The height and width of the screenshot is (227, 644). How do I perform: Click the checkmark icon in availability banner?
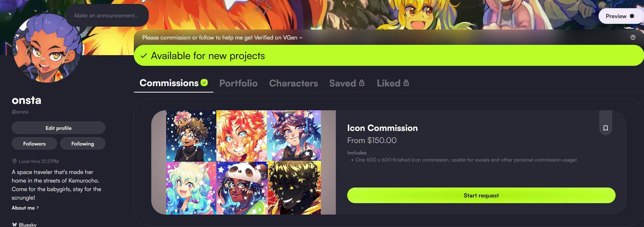144,56
